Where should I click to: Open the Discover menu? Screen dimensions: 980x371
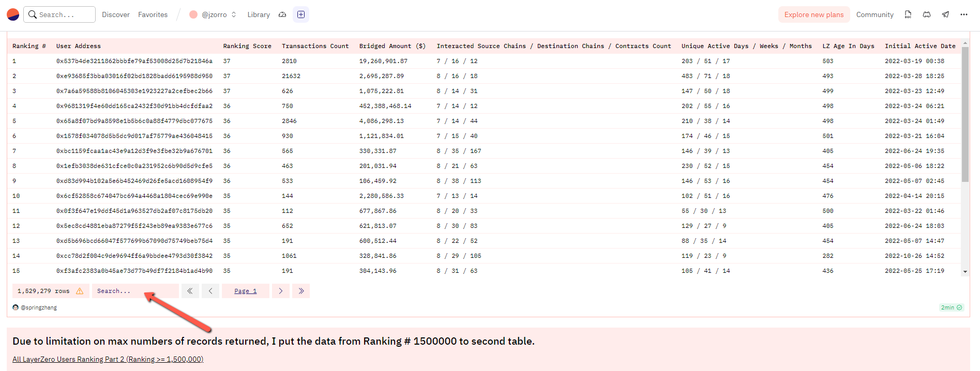[x=116, y=14]
